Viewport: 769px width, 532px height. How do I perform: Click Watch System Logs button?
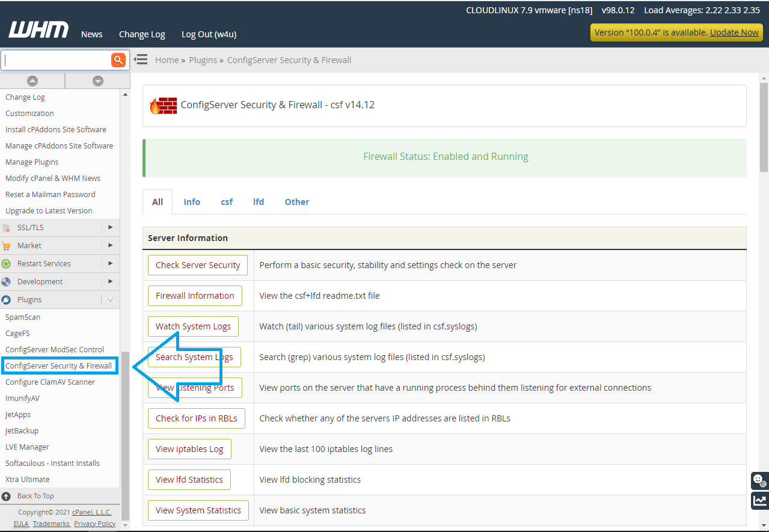[193, 326]
